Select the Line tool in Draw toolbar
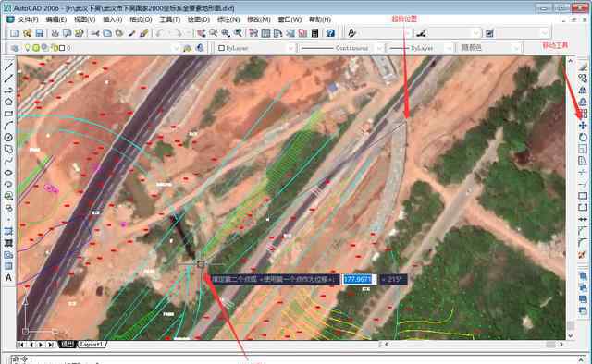The width and height of the screenshot is (592, 364). [x=8, y=67]
